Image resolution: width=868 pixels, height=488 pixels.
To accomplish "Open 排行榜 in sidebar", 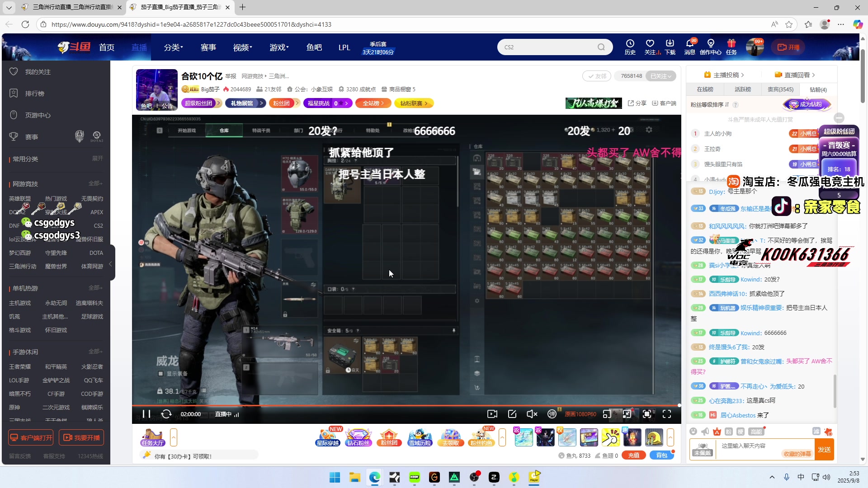I will (35, 94).
